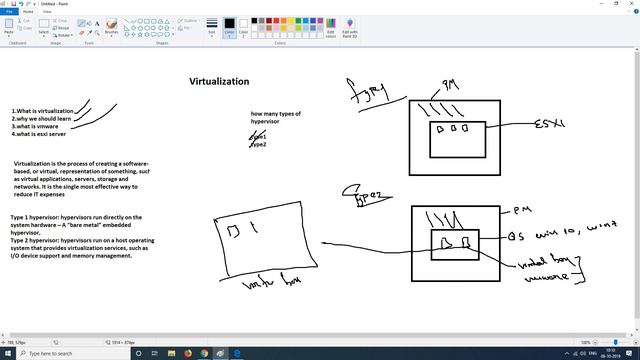
Task: Click Save icon in quick access toolbar
Action: [13, 4]
